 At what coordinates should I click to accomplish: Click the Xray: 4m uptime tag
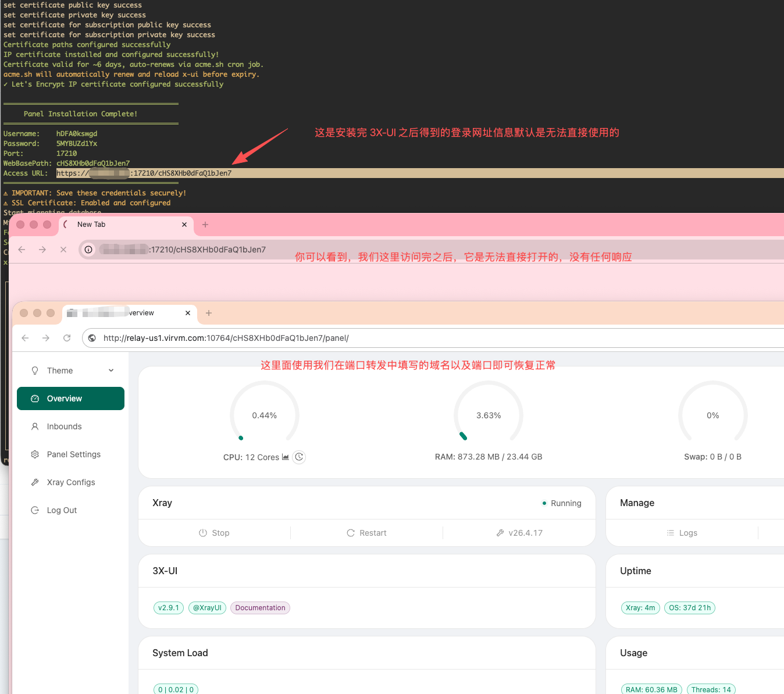(x=640, y=608)
